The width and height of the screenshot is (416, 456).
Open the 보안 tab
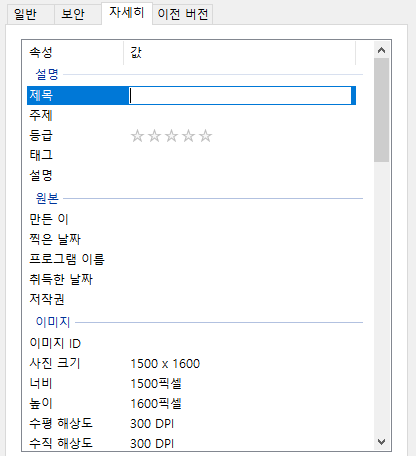pos(78,15)
